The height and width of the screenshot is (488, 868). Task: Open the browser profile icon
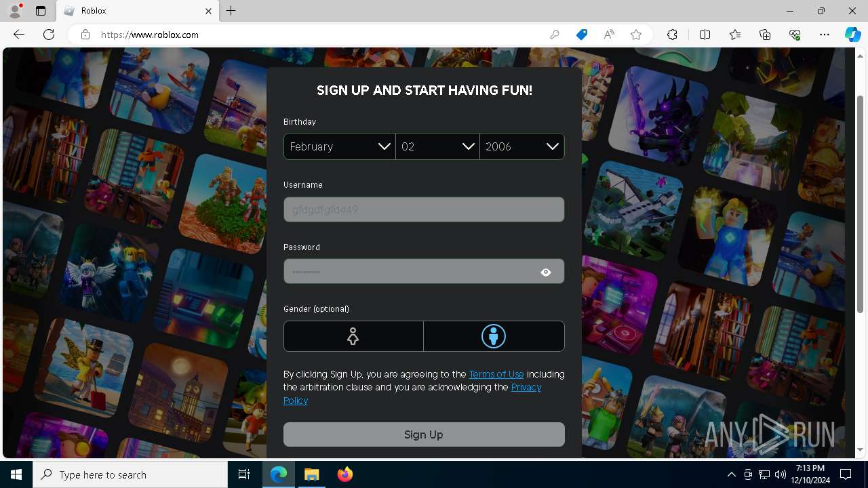coord(15,11)
